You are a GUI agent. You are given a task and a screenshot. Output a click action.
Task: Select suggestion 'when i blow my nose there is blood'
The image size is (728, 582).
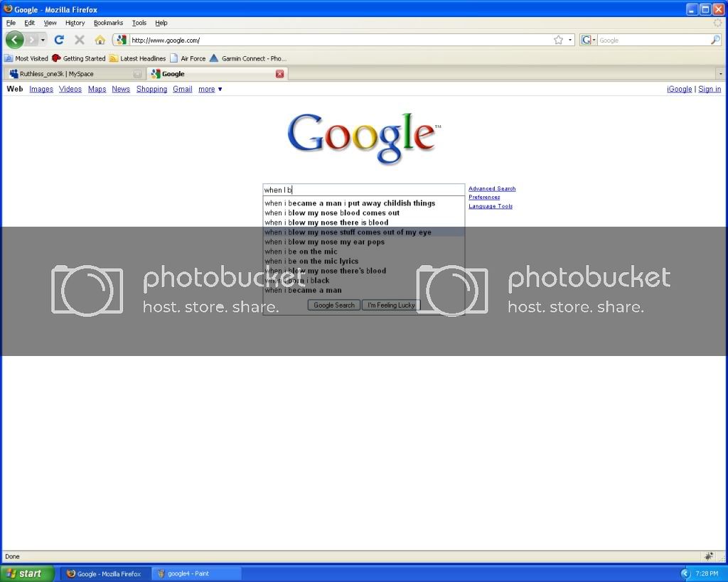pos(363,222)
